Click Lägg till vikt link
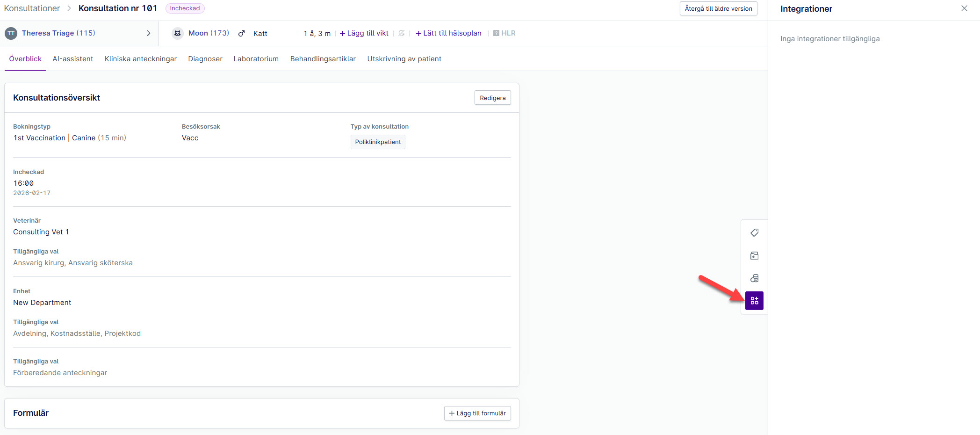The image size is (980, 435). (364, 33)
